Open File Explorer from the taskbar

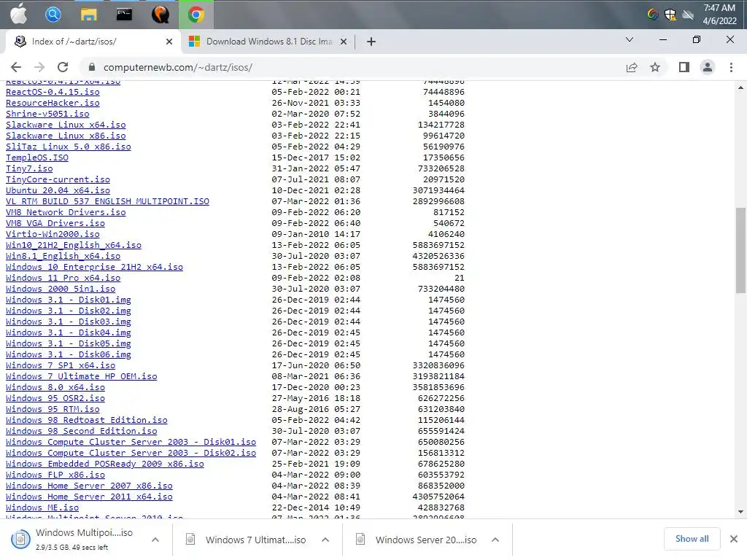[88, 15]
